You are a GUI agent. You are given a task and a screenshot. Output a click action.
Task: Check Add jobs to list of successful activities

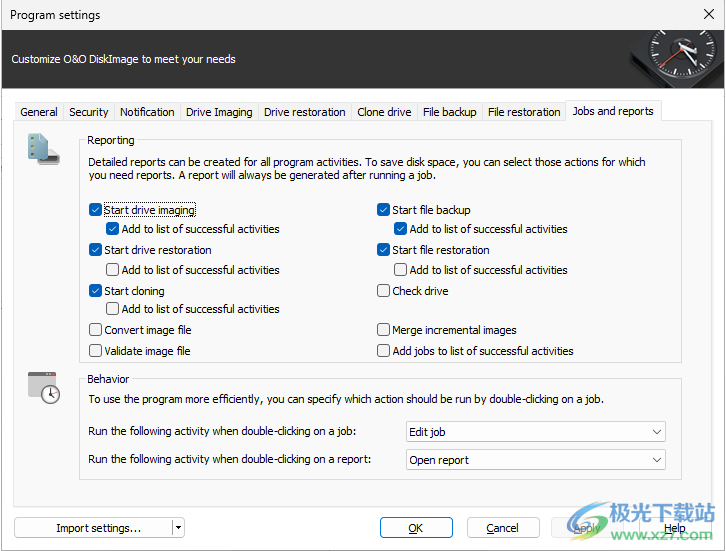pos(383,351)
